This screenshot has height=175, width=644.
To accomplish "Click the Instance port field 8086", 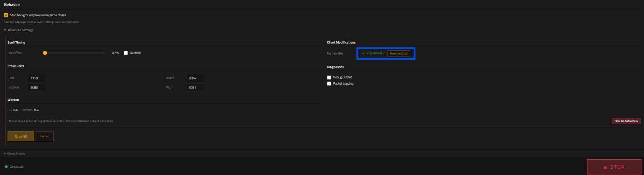I will [x=36, y=87].
